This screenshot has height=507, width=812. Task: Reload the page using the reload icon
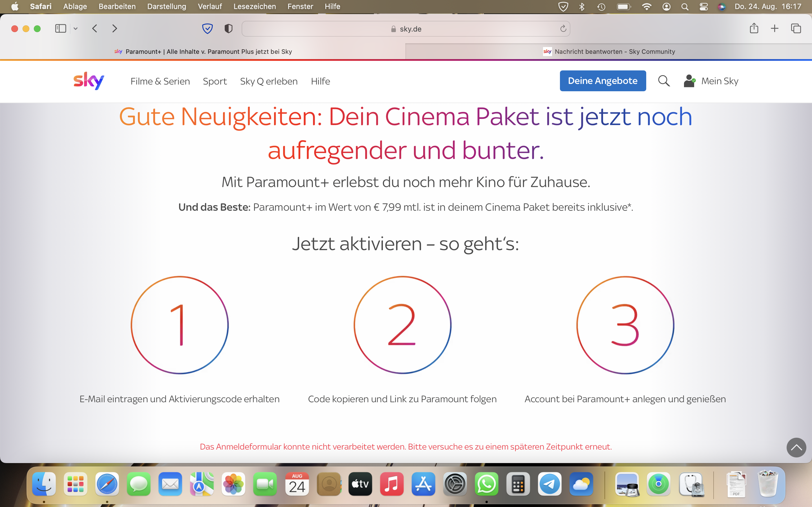[563, 29]
